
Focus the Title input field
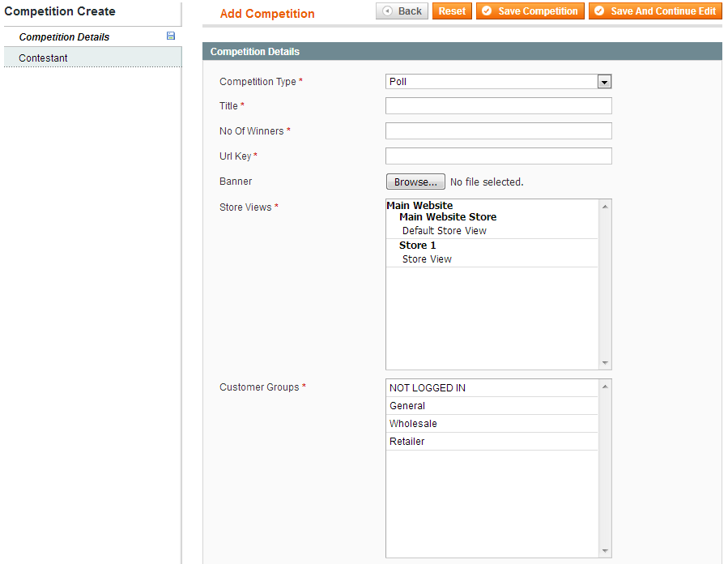point(498,106)
